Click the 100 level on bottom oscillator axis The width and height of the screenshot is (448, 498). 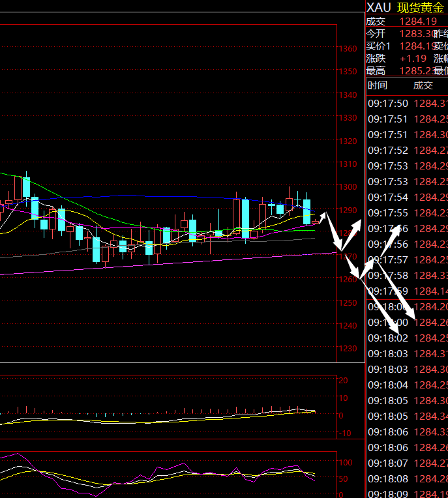[347, 463]
